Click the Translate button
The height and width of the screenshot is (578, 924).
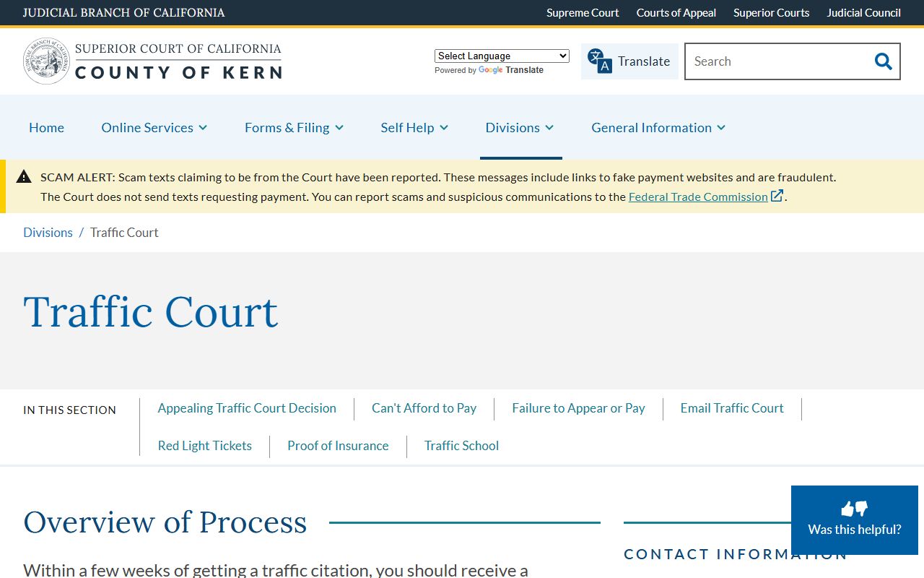click(629, 61)
